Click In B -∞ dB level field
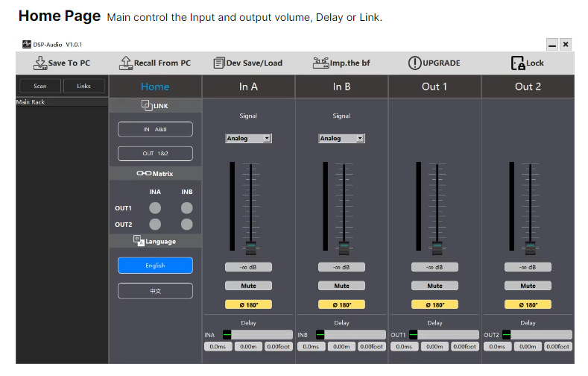This screenshot has width=588, height=376. pyautogui.click(x=341, y=267)
